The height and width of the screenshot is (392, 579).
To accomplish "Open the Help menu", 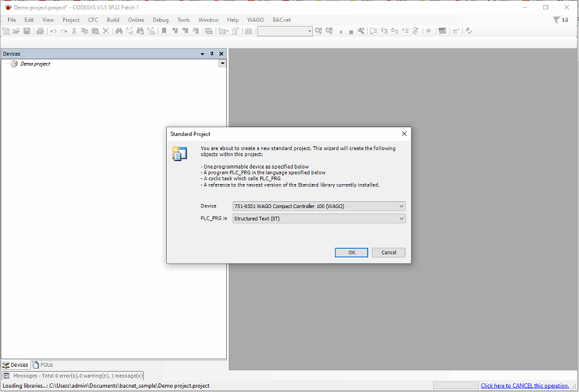I will pyautogui.click(x=233, y=20).
